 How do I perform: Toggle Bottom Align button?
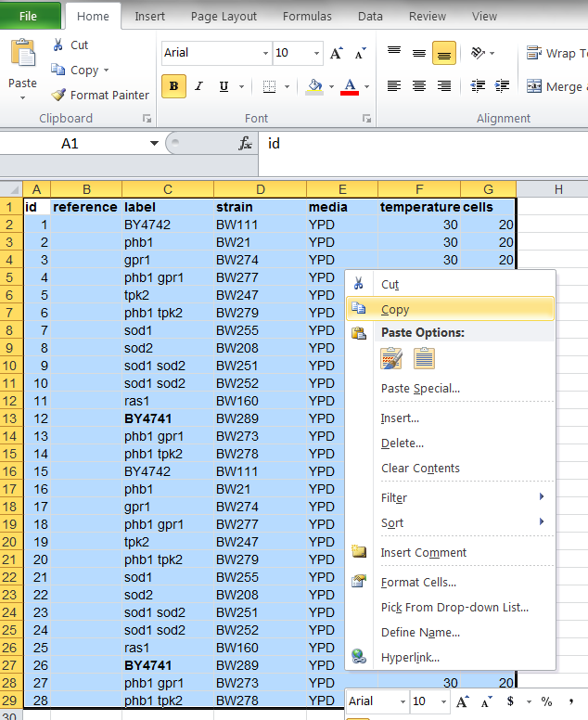coord(444,53)
